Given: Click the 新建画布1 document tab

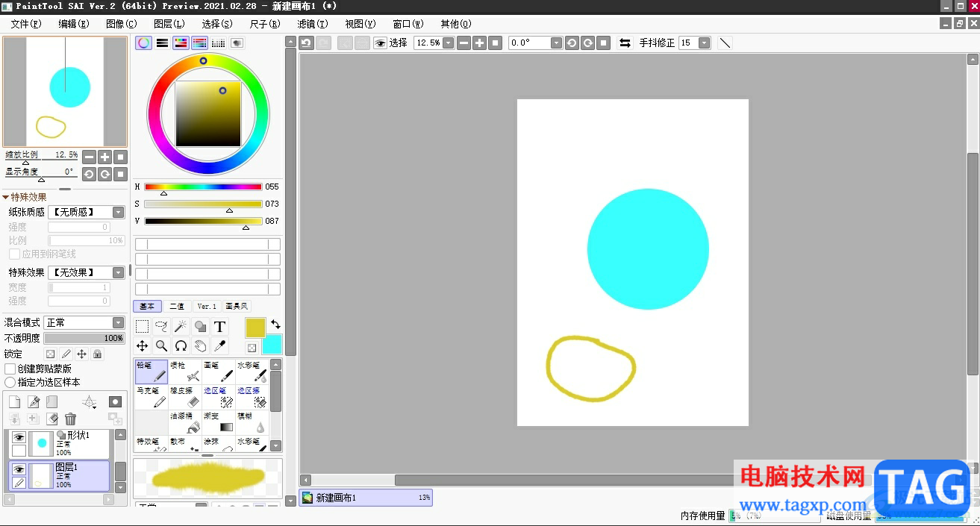Looking at the screenshot, I should [366, 498].
